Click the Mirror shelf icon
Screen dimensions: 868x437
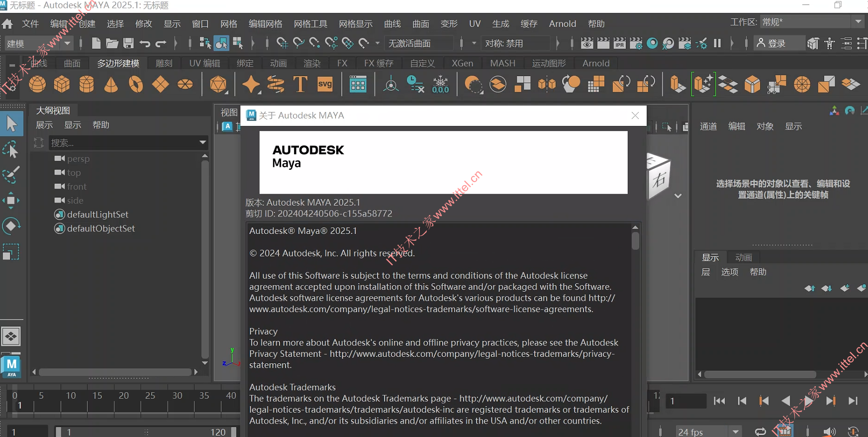(547, 84)
